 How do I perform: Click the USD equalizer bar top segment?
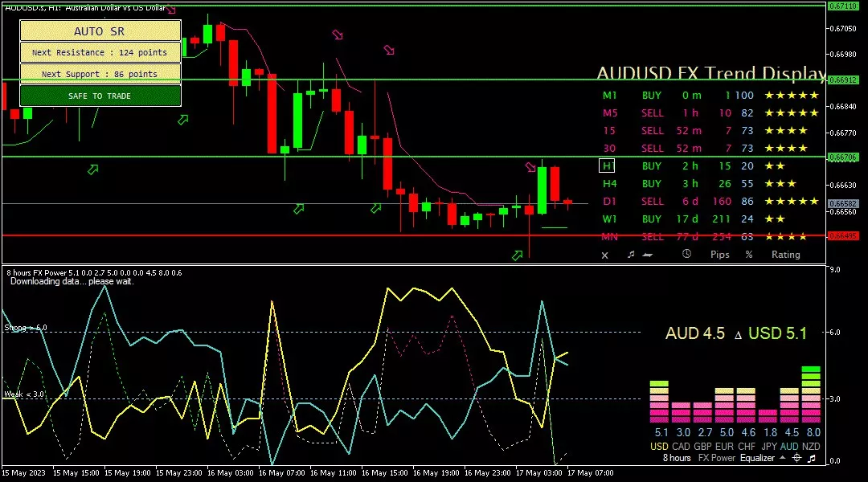pyautogui.click(x=659, y=383)
